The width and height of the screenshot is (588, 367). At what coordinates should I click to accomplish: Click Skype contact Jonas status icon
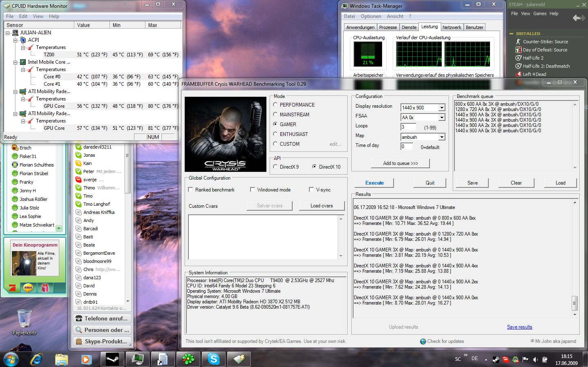pyautogui.click(x=78, y=155)
